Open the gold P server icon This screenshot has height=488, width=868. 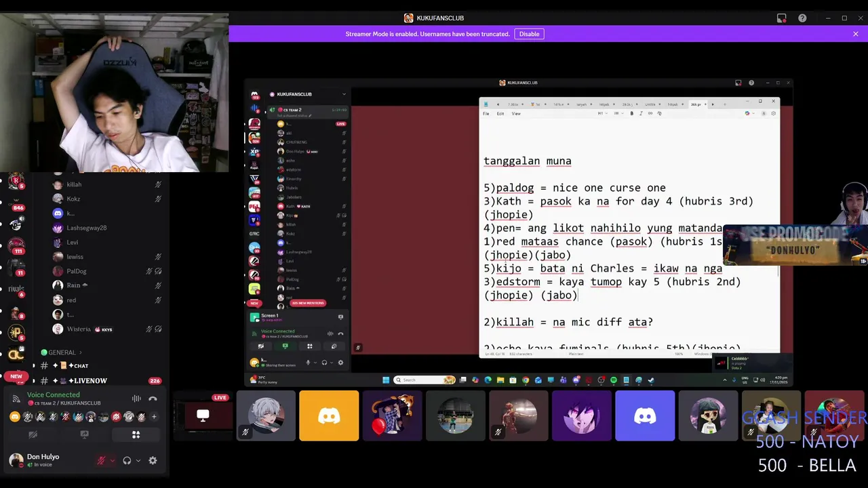pyautogui.click(x=16, y=332)
